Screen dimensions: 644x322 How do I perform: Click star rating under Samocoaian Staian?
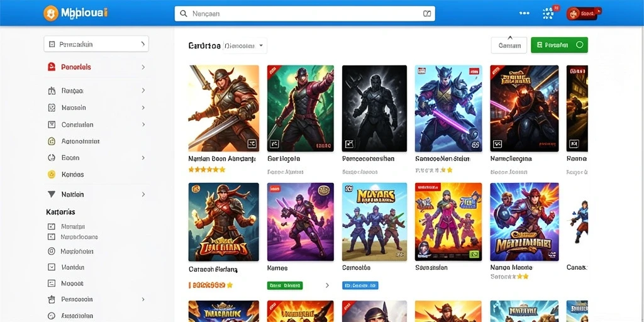coord(434,170)
